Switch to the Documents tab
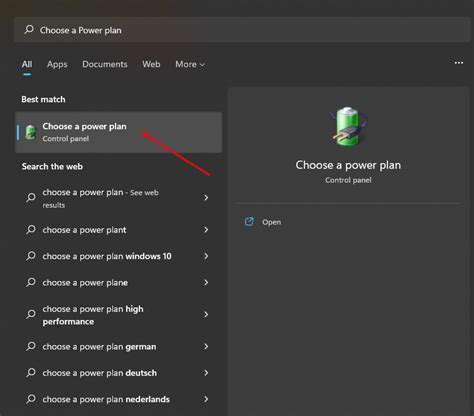Image resolution: width=474 pixels, height=416 pixels. click(x=105, y=64)
